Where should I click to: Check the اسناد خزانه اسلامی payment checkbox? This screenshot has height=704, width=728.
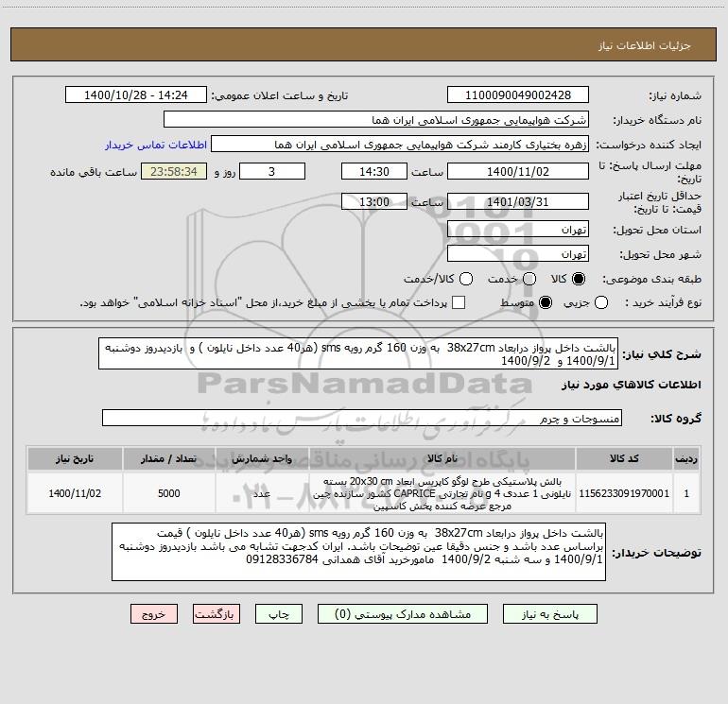tap(459, 302)
